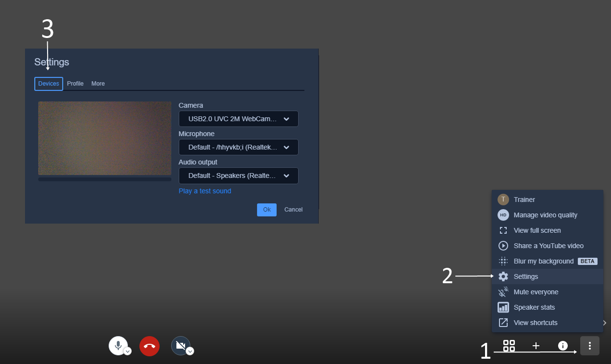The height and width of the screenshot is (364, 611).
Task: Open the camera options chevron
Action: (190, 351)
